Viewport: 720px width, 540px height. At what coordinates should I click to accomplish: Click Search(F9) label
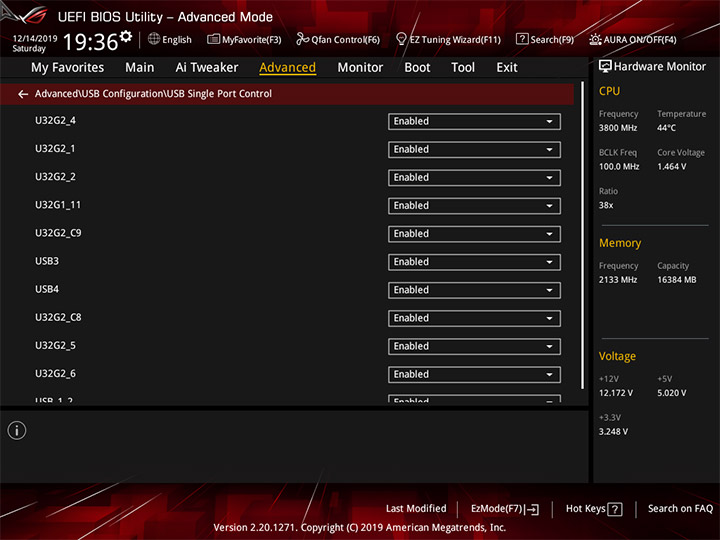552,40
